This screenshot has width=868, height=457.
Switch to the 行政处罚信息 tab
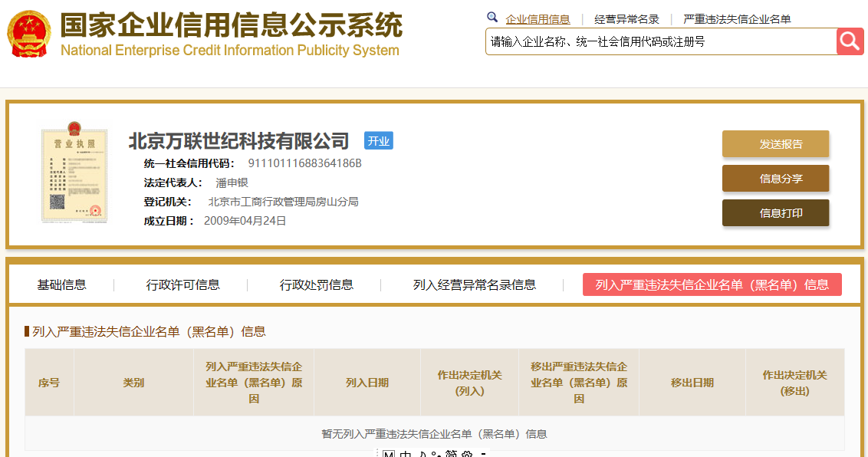316,285
